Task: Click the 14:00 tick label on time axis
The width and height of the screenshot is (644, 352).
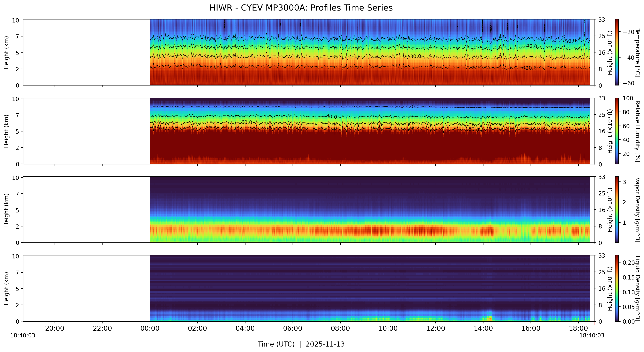Action: pyautogui.click(x=483, y=329)
